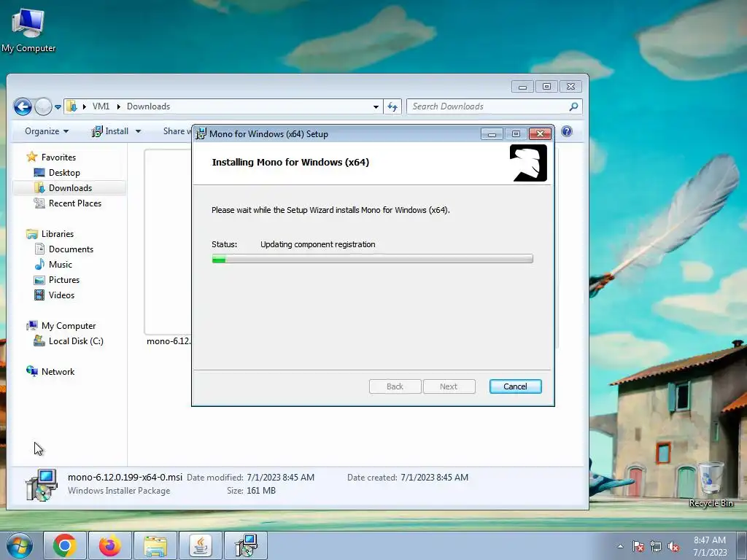This screenshot has width=747, height=560.
Task: Expand the address bar history dropdown
Action: [376, 106]
